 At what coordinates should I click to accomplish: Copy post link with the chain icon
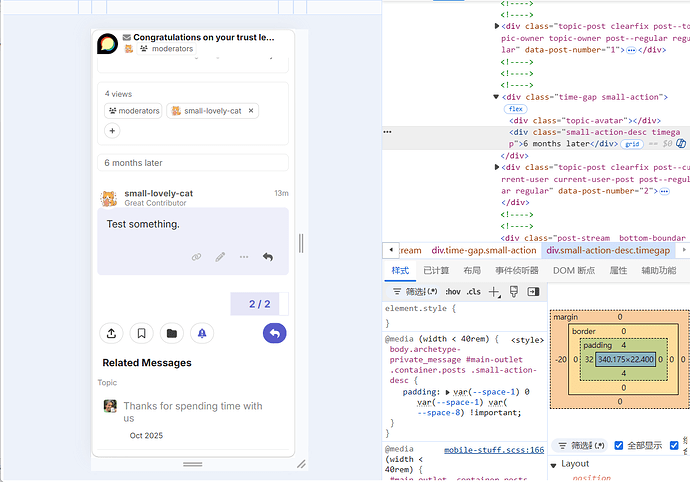196,257
